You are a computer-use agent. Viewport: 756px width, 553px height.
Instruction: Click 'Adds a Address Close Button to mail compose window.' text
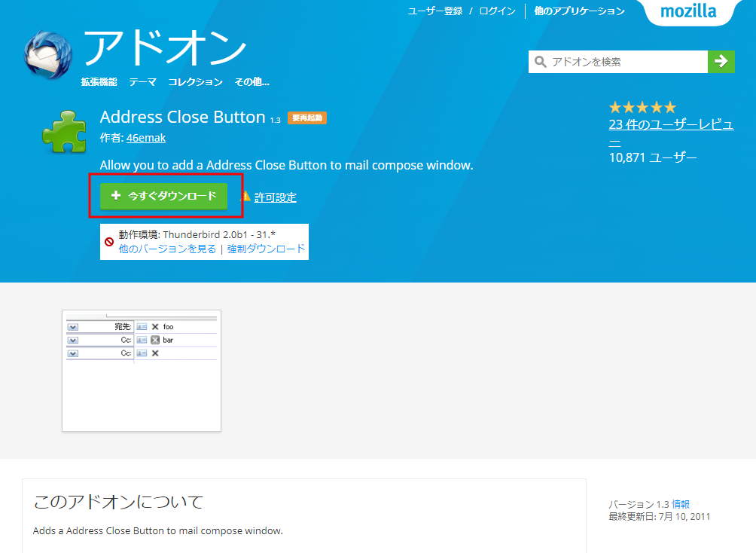(x=157, y=531)
